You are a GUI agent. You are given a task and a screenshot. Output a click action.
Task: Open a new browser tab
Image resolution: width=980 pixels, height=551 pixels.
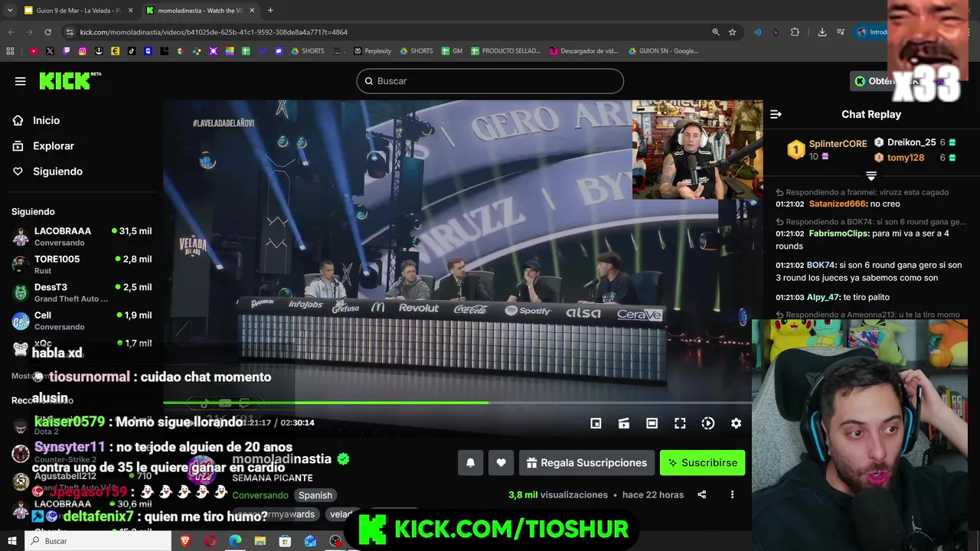coord(270,10)
